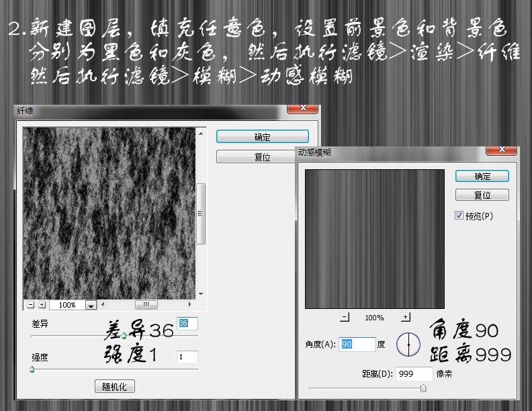Click the 差异 slider handle
The width and height of the screenshot is (532, 411).
[124, 336]
